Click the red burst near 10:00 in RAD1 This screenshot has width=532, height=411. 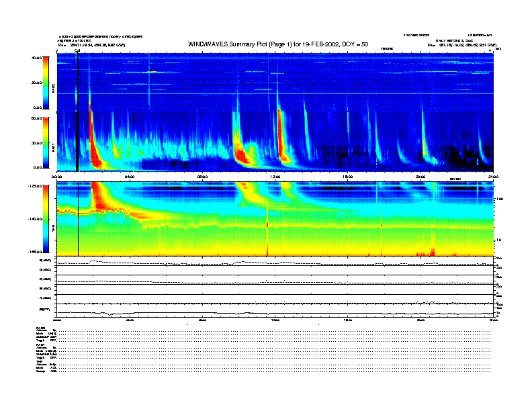[x=242, y=156]
